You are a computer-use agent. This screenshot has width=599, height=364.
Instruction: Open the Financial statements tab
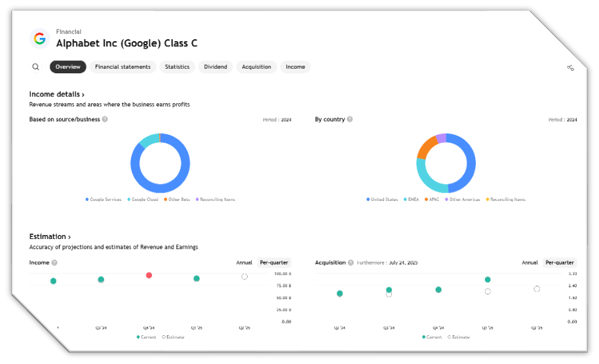(123, 67)
